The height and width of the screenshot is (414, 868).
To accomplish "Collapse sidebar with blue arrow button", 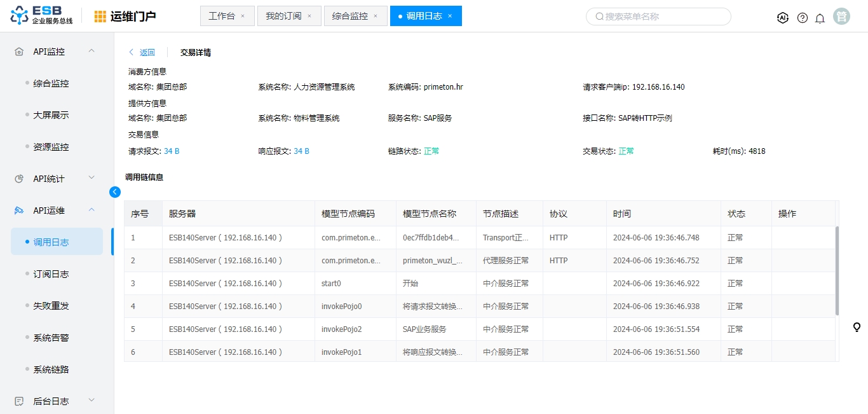I will pos(115,192).
